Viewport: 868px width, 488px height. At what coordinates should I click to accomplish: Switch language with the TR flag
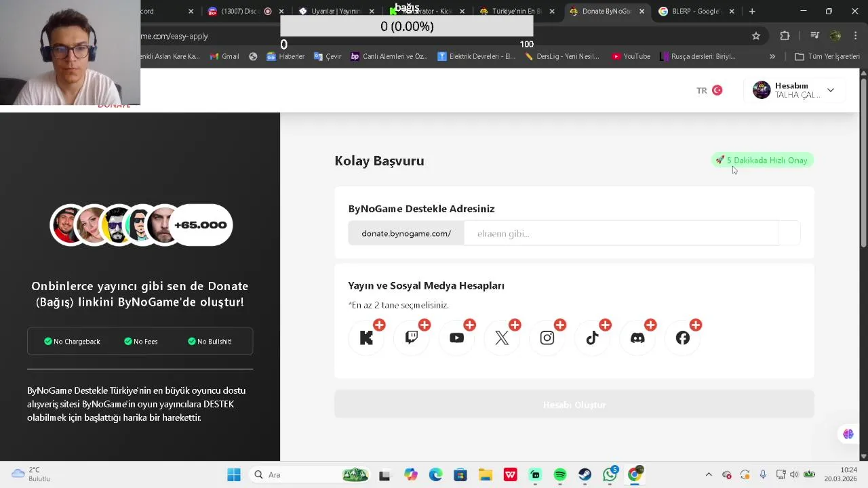point(709,90)
